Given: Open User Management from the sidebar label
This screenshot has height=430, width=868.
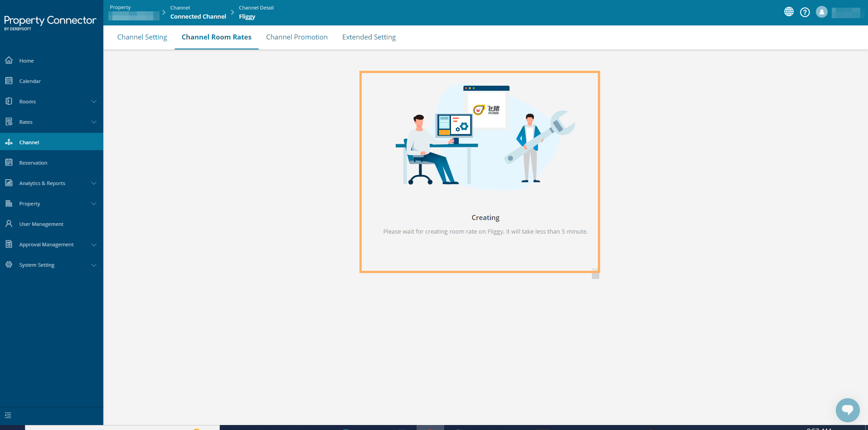Looking at the screenshot, I should click(x=41, y=224).
